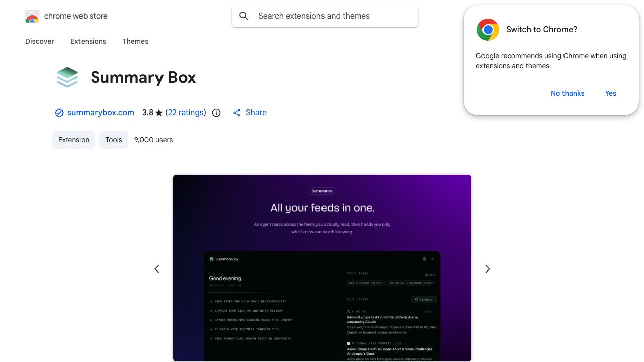Show the next screenshot with right arrow
Image resolution: width=644 pixels, height=362 pixels.
[x=487, y=269]
